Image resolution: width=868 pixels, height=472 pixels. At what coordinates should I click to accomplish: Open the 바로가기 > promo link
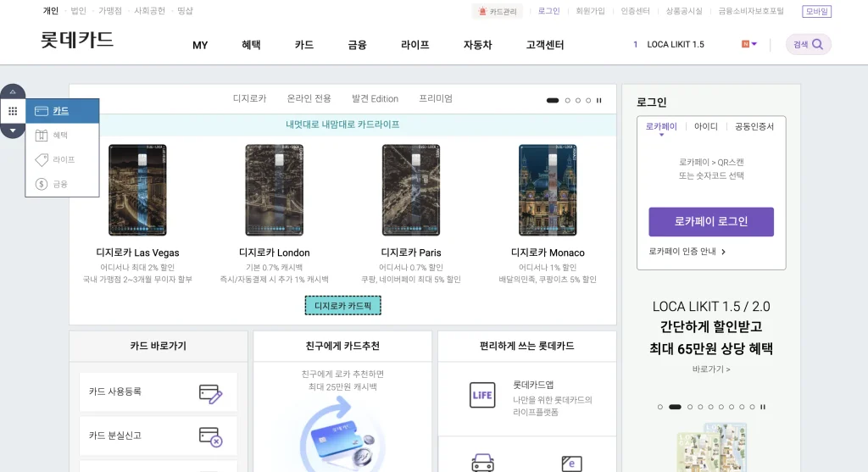pos(711,369)
